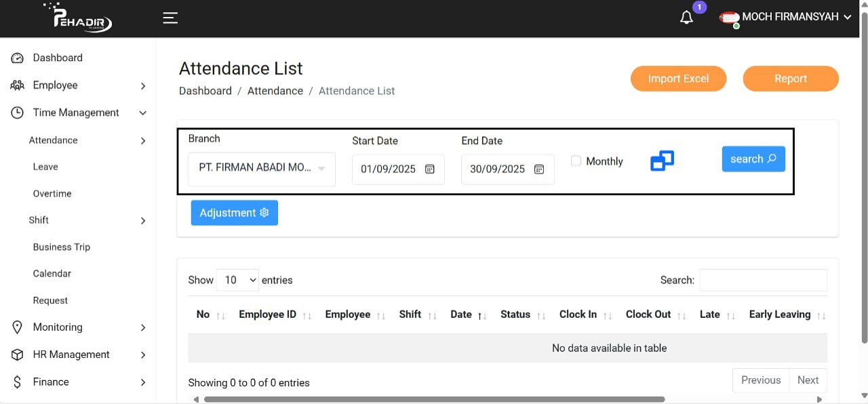Screen dimensions: 868x404
Task: Open the Show entries count dropdown
Action: pyautogui.click(x=237, y=280)
